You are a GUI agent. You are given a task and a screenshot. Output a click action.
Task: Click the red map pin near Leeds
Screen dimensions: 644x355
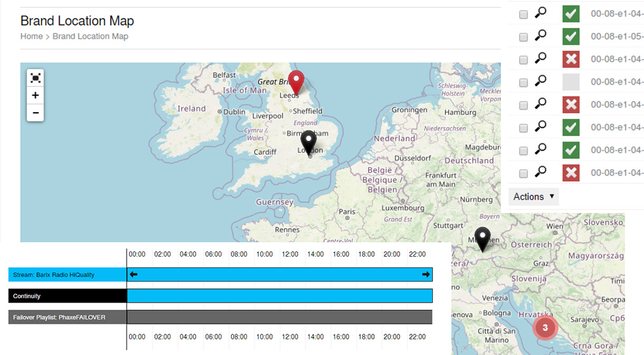296,82
